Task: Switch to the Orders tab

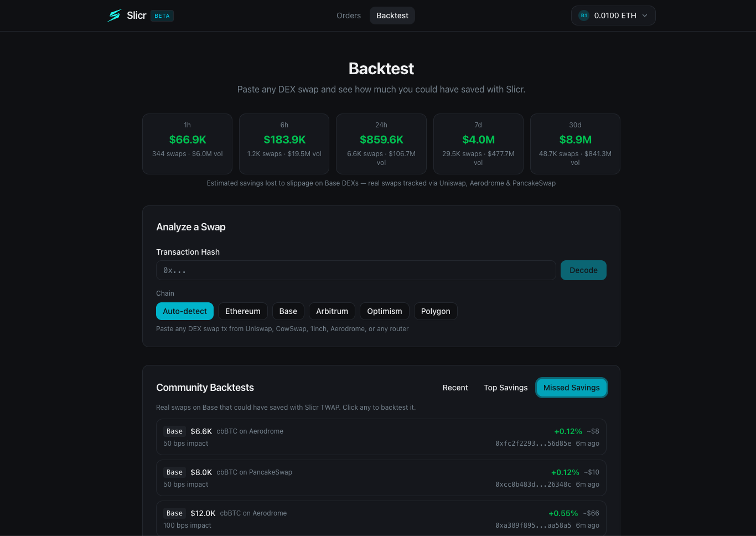Action: pos(349,16)
